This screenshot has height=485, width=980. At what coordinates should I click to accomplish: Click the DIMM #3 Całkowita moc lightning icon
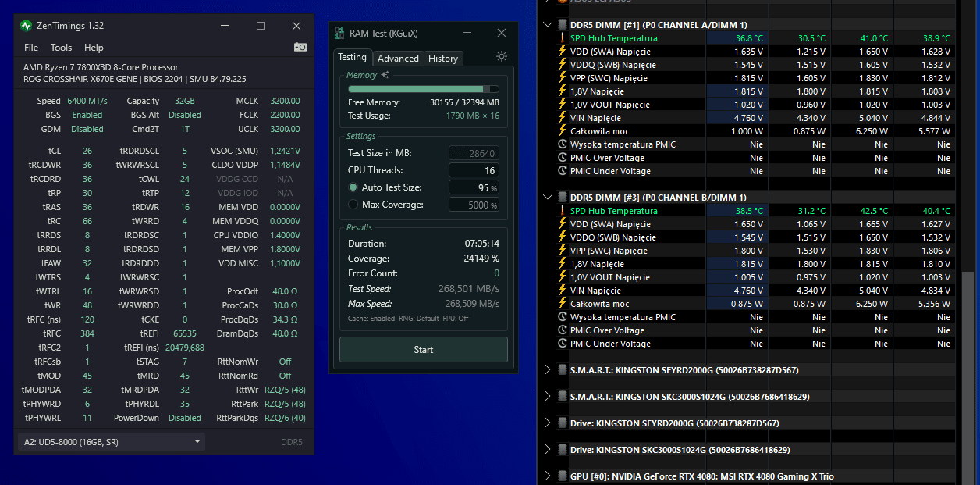[x=562, y=304]
